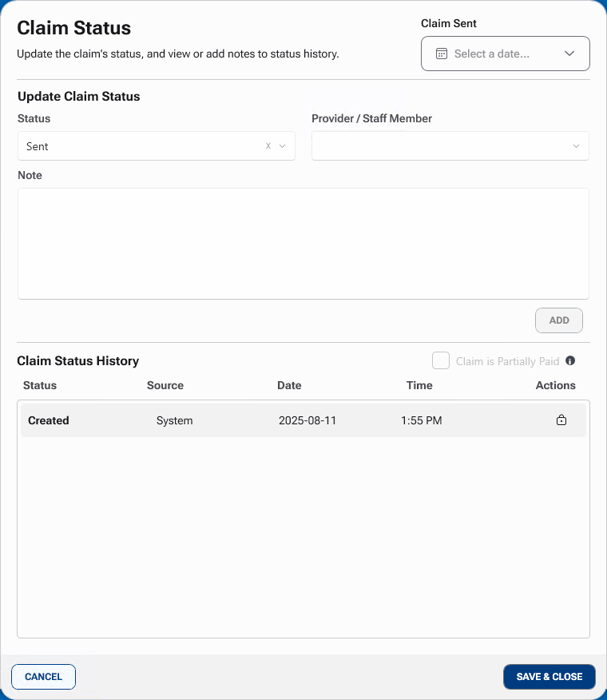Viewport: 607px width, 700px height.
Task: Click the Status column header in history table
Action: [x=40, y=385]
